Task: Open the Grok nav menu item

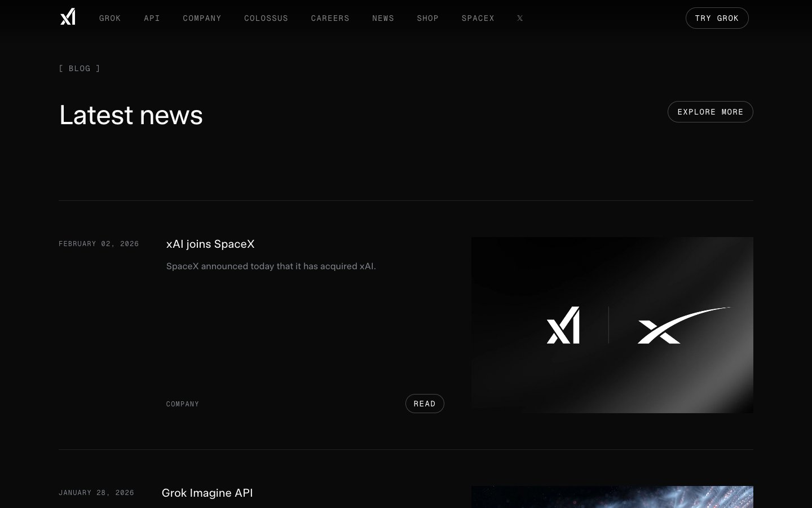Action: pos(110,18)
